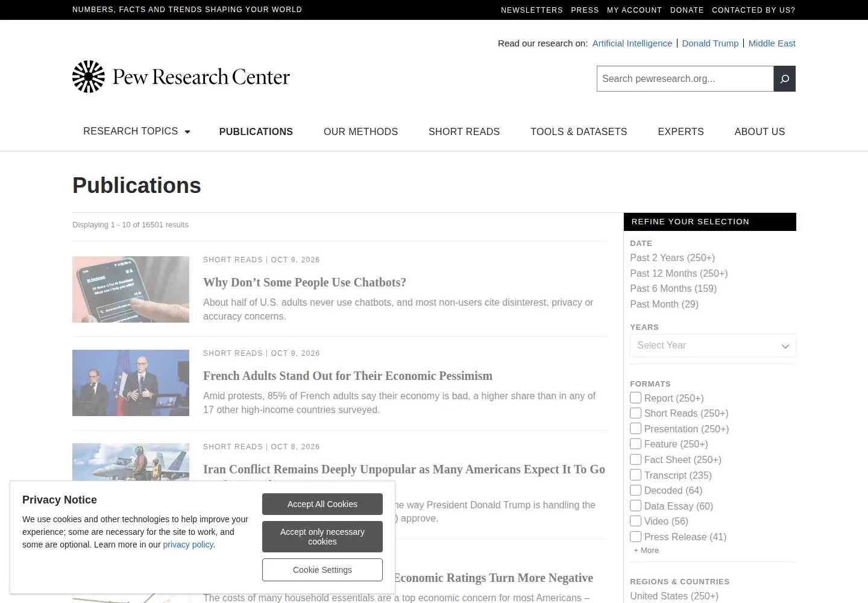Show more formats with + More

[x=646, y=551]
